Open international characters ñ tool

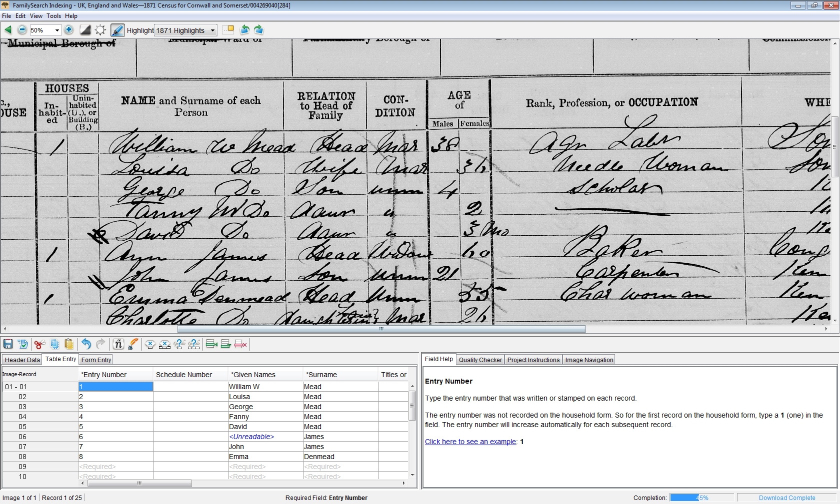(x=118, y=344)
